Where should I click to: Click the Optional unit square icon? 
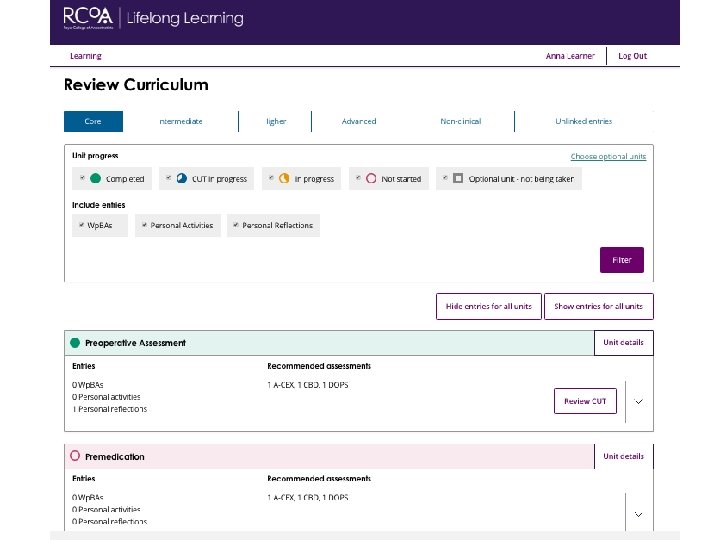click(458, 178)
